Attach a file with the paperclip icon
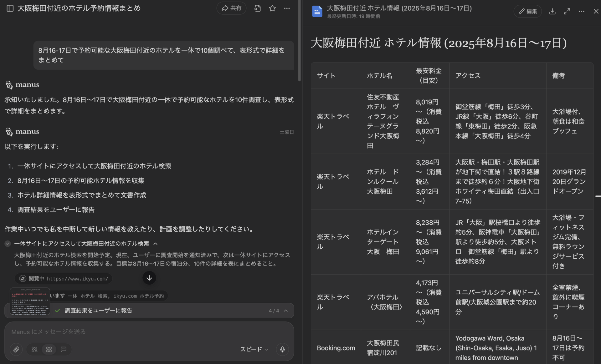Image resolution: width=601 pixels, height=364 pixels. point(16,349)
